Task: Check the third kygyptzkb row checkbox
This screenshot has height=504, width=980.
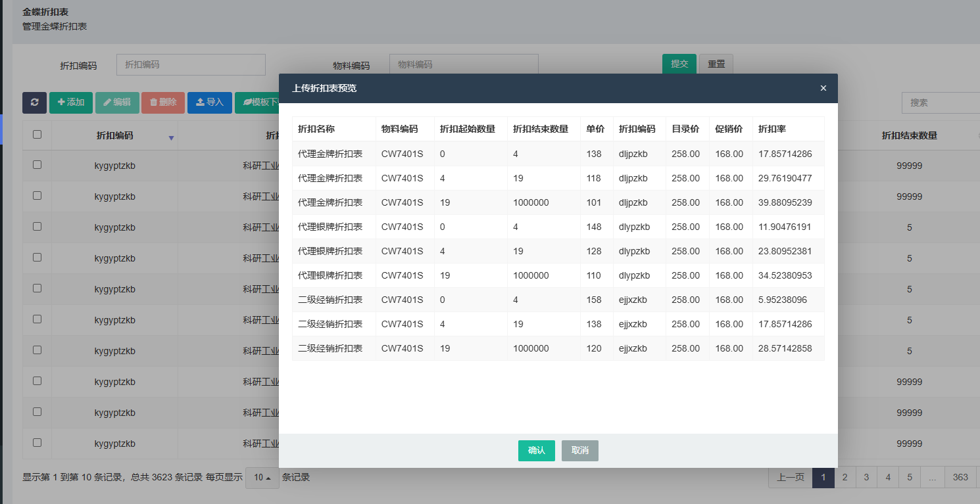Action: coord(37,227)
